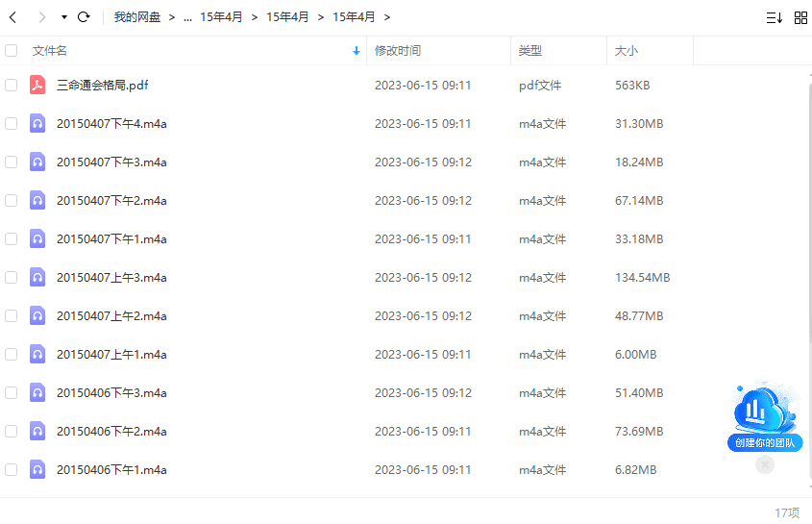Open the navigation history dropdown arrow
This screenshot has width=812, height=524.
pos(63,17)
